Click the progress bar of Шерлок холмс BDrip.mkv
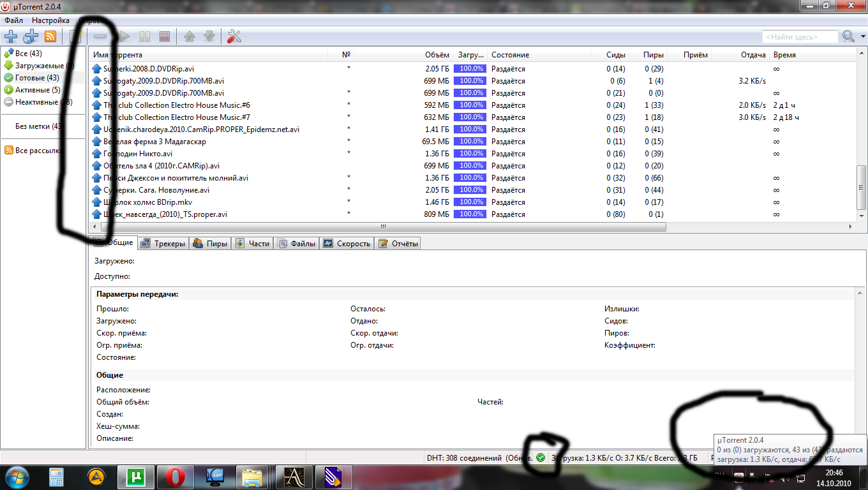This screenshot has height=490, width=868. pyautogui.click(x=470, y=202)
